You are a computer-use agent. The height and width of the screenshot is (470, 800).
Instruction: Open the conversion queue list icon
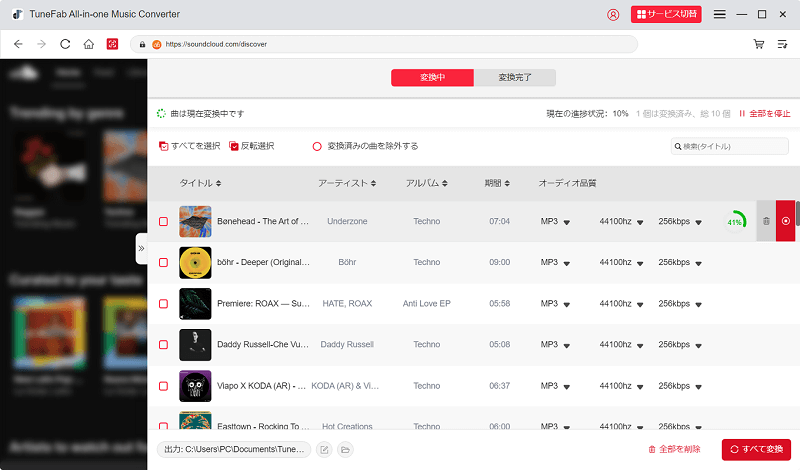click(x=782, y=44)
